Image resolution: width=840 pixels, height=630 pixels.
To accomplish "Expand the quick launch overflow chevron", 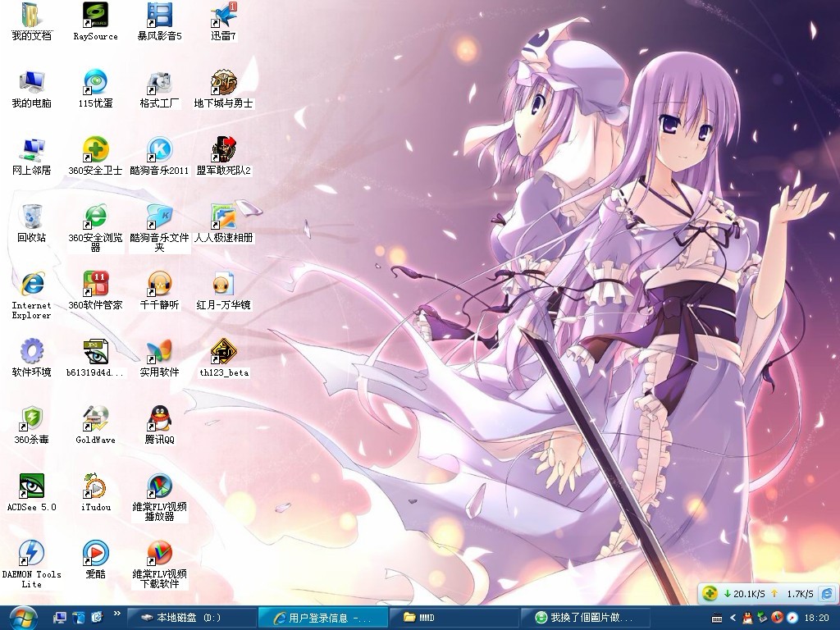I will (x=117, y=613).
